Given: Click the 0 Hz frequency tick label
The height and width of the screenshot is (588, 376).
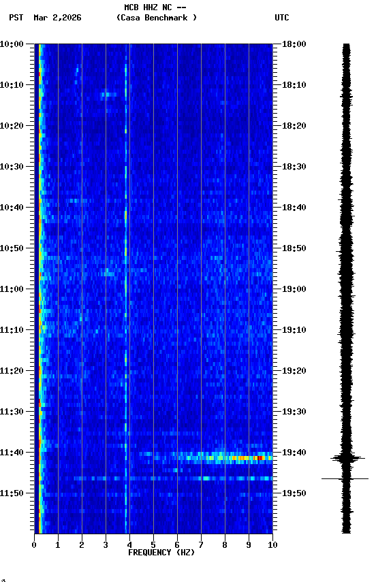Looking at the screenshot, I should point(34,545).
